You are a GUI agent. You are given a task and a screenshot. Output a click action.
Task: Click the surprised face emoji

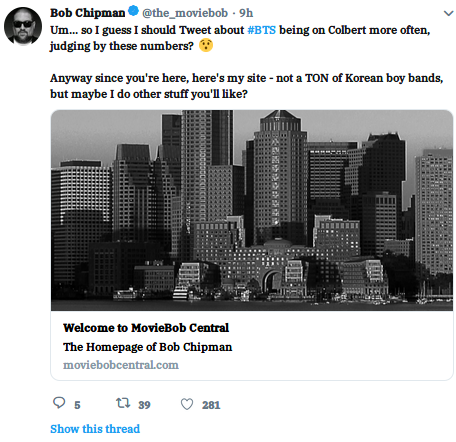click(206, 45)
